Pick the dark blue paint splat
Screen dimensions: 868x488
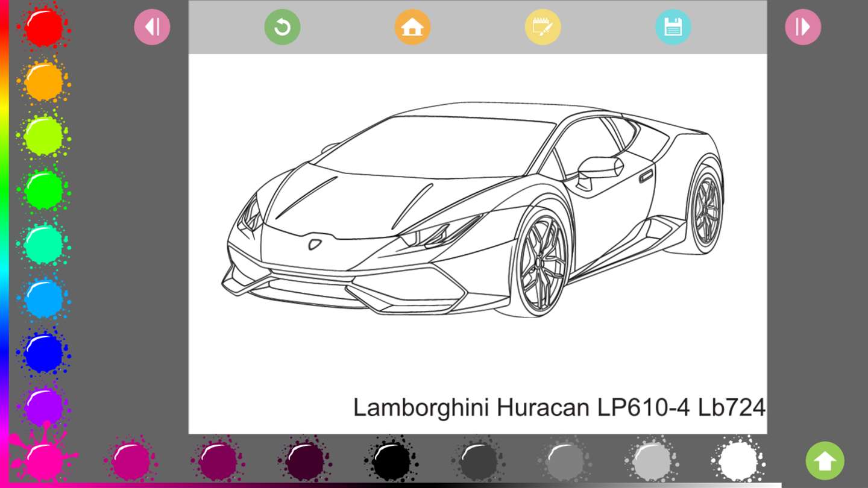pos(43,352)
